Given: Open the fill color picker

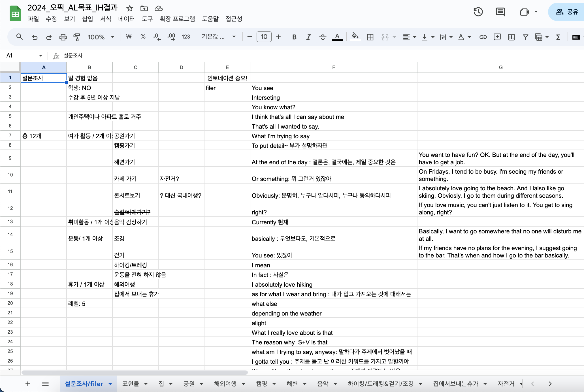Looking at the screenshot, I should [355, 37].
